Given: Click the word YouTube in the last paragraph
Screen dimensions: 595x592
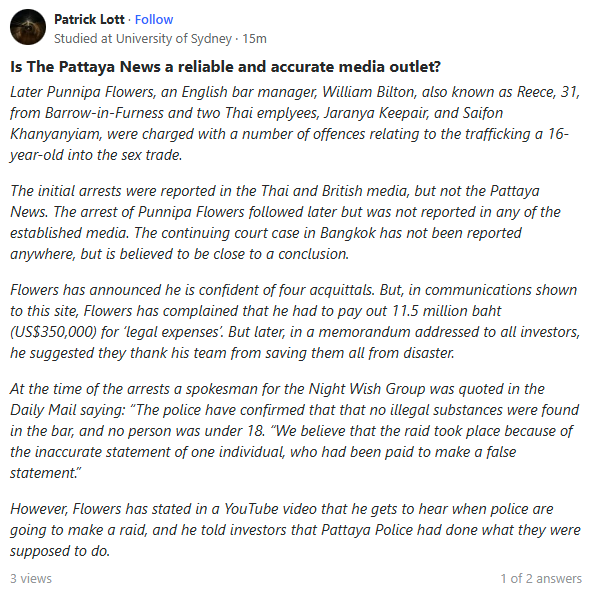Looking at the screenshot, I should click(251, 509).
